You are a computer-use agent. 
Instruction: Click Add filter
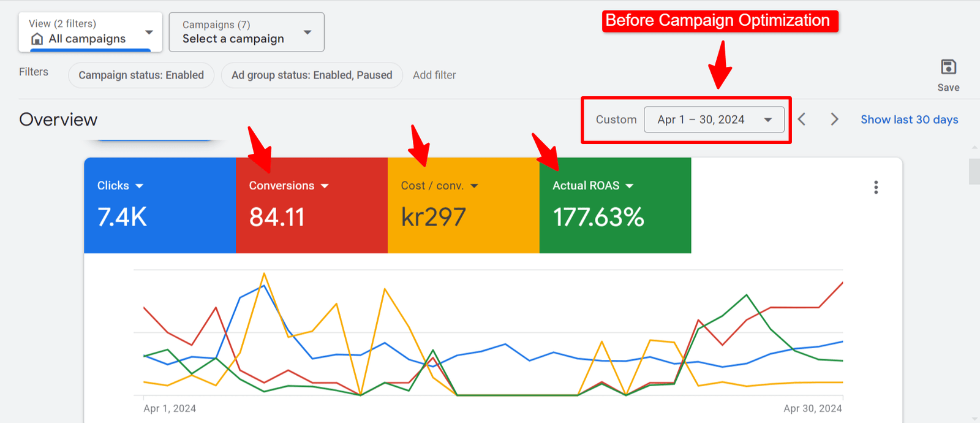pyautogui.click(x=434, y=75)
